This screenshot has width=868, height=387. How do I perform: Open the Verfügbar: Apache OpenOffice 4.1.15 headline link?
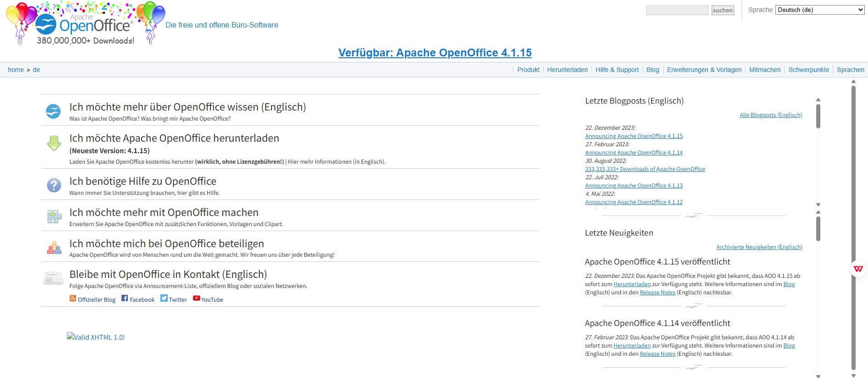tap(435, 53)
